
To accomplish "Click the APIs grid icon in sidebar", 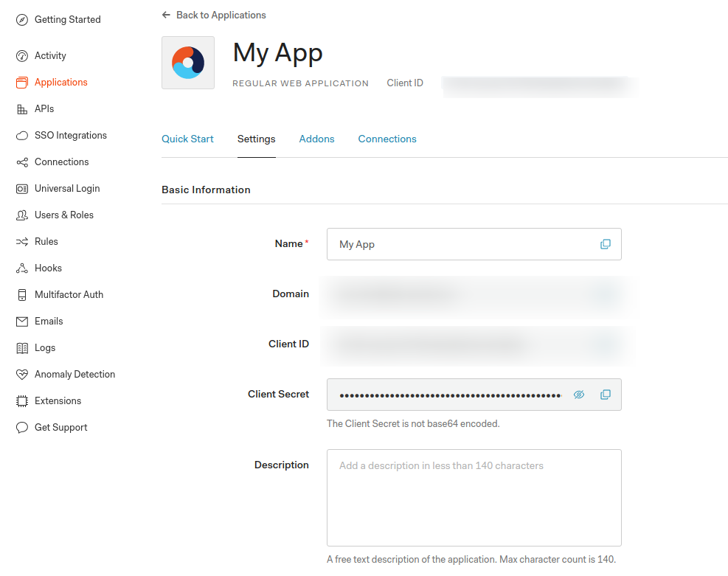I will [21, 109].
